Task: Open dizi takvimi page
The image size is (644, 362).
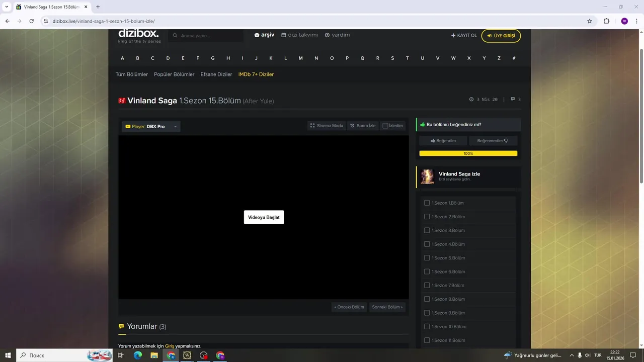Action: (300, 35)
